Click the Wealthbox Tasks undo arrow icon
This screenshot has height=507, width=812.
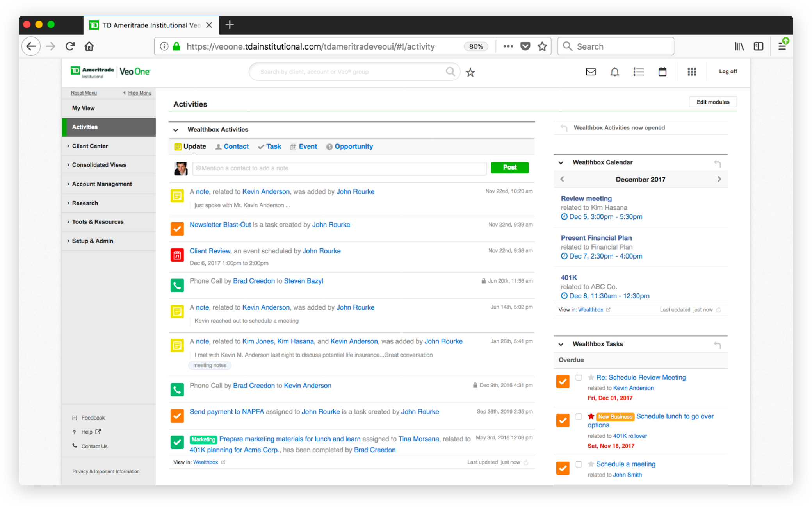(x=717, y=345)
